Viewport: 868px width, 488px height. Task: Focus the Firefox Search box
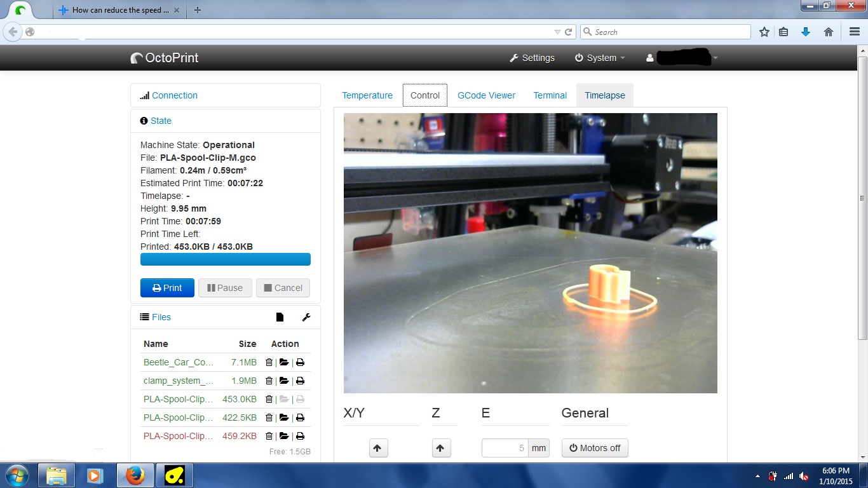pos(665,32)
